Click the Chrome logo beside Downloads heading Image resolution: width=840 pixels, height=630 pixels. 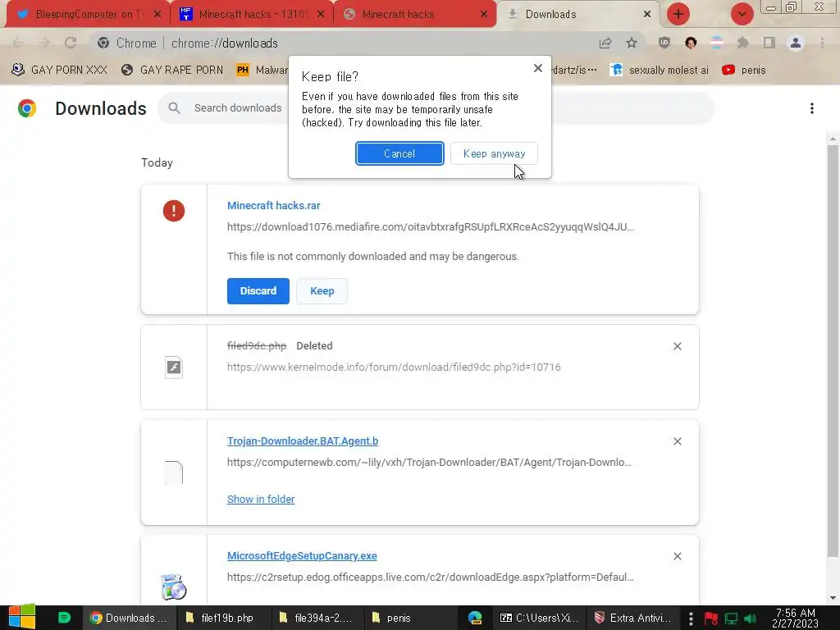(27, 108)
